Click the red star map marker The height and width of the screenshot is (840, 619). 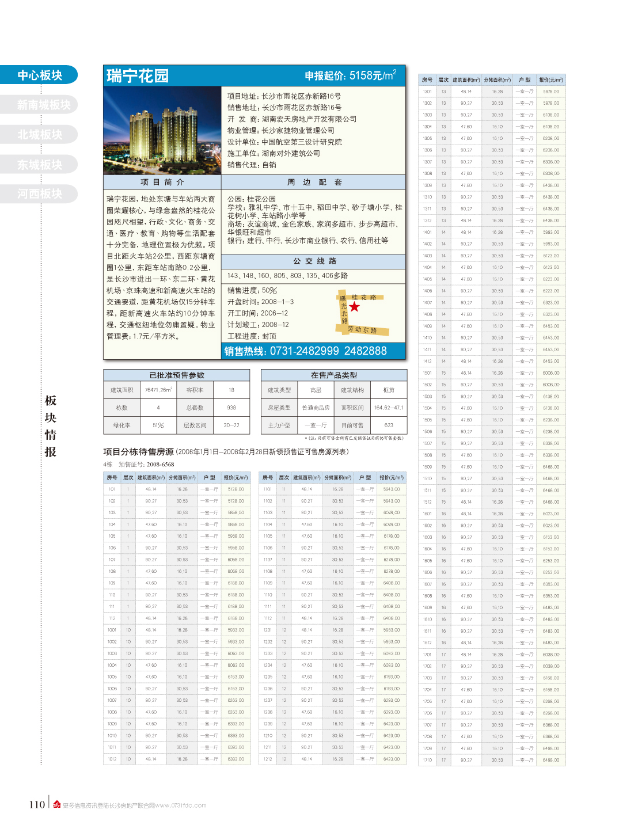click(x=355, y=307)
